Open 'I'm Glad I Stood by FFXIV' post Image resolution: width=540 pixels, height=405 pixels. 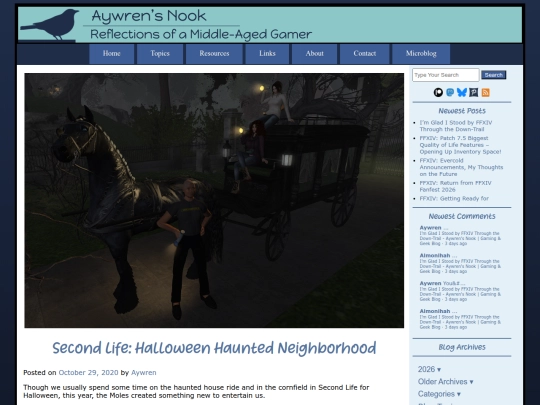tap(456, 126)
